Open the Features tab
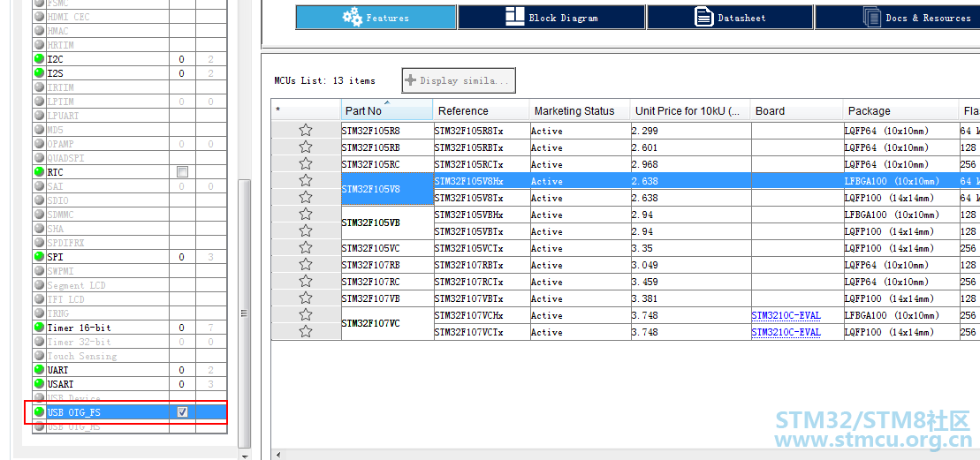 pos(376,18)
